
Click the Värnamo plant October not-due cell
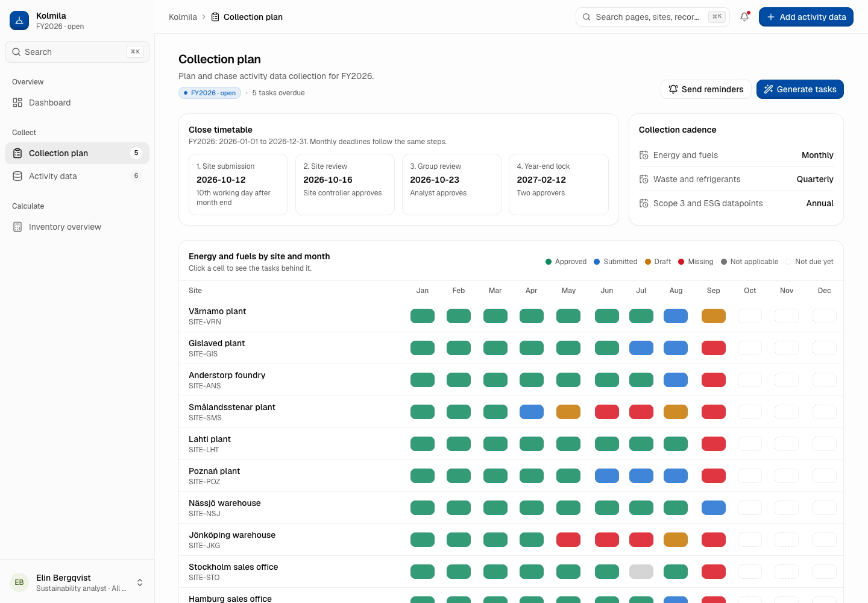tap(750, 316)
